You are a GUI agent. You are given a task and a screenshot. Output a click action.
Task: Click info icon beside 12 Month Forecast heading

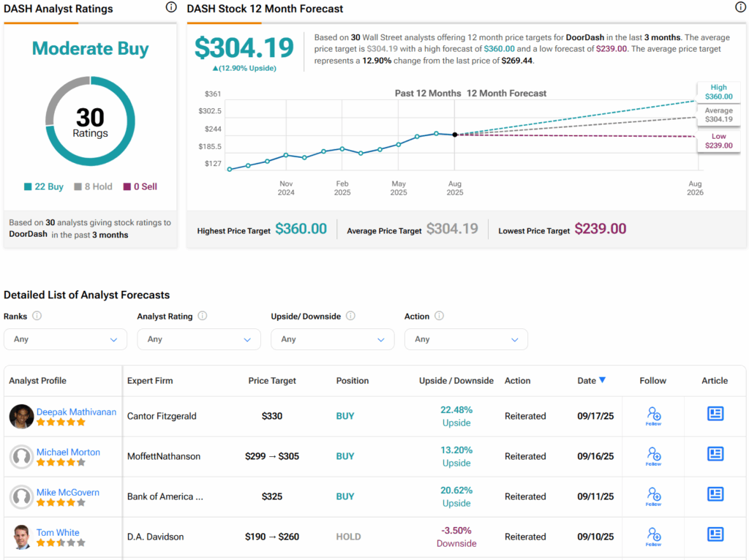coord(740,7)
